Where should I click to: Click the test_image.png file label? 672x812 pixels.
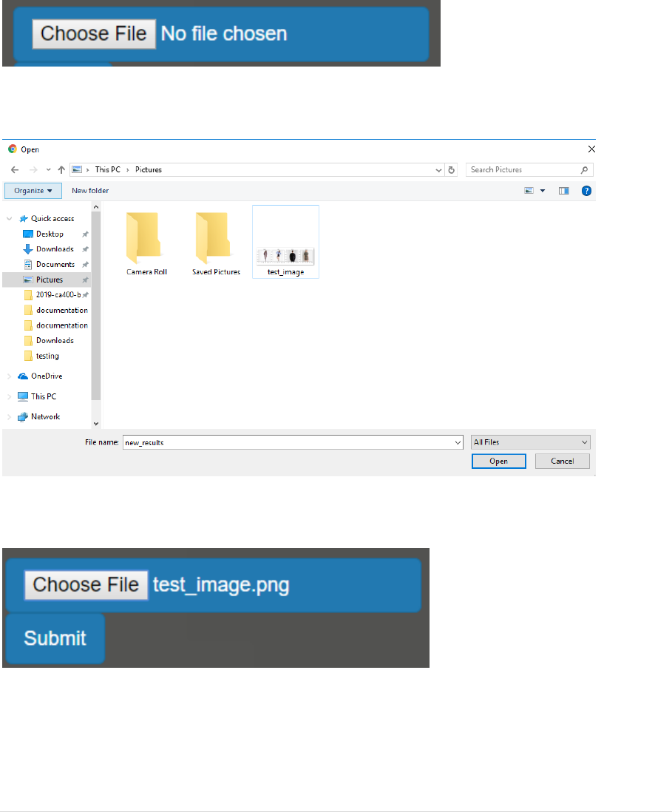point(221,585)
